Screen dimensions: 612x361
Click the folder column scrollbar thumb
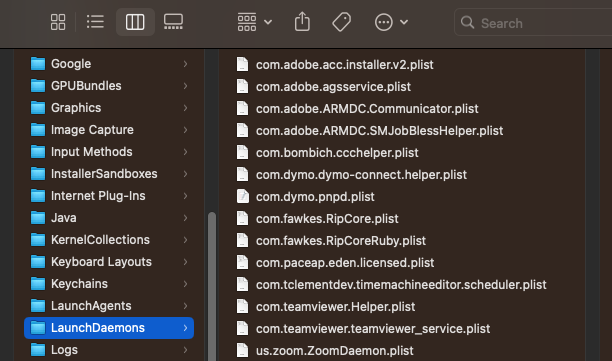tap(212, 286)
